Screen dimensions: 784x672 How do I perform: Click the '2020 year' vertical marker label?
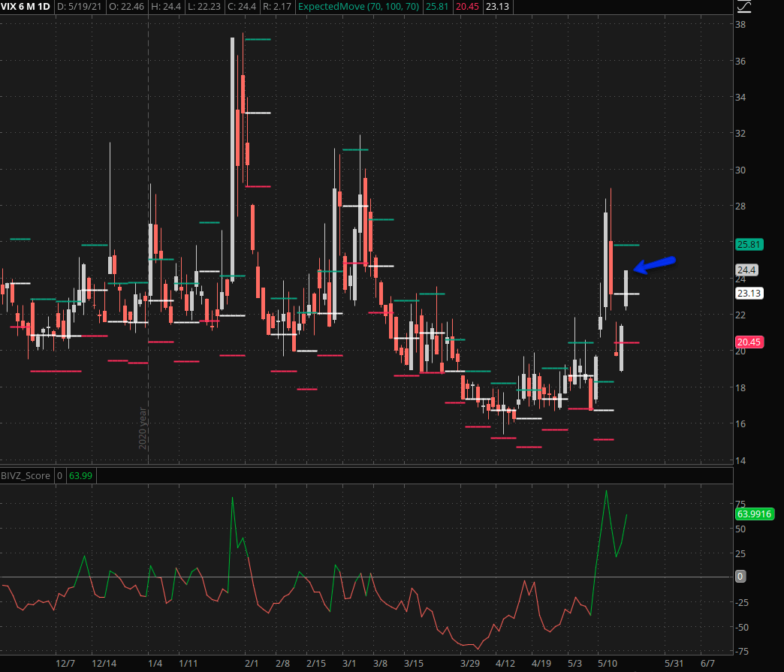pos(142,428)
